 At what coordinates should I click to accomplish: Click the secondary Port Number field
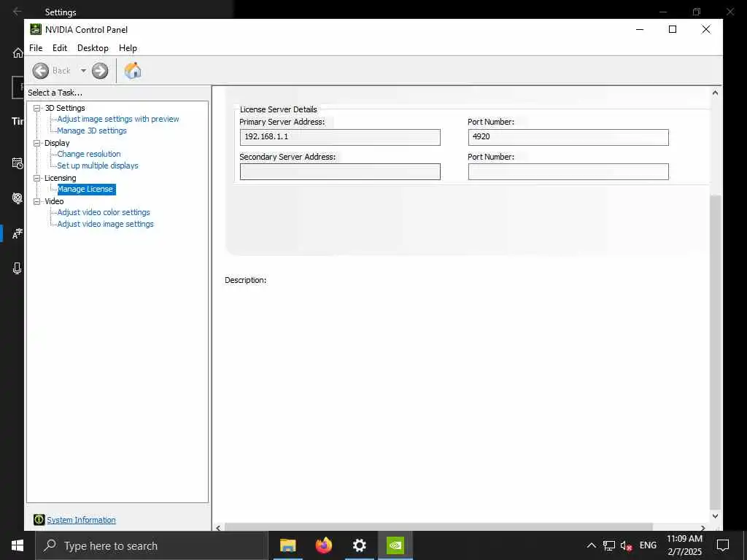coord(568,172)
